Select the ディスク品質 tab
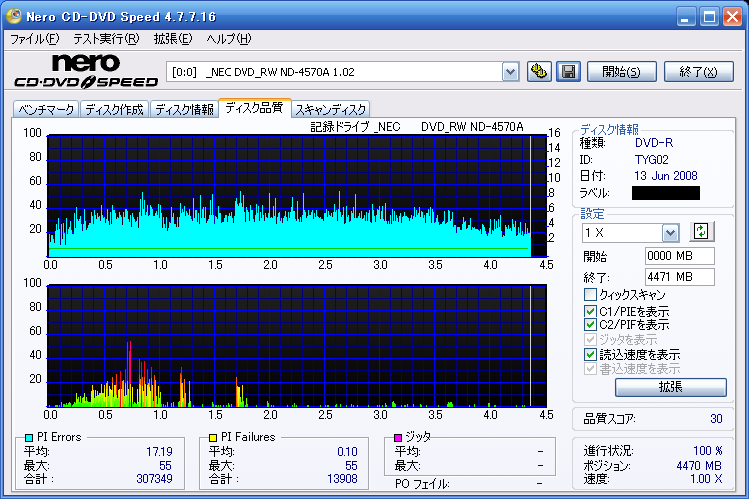 point(255,108)
